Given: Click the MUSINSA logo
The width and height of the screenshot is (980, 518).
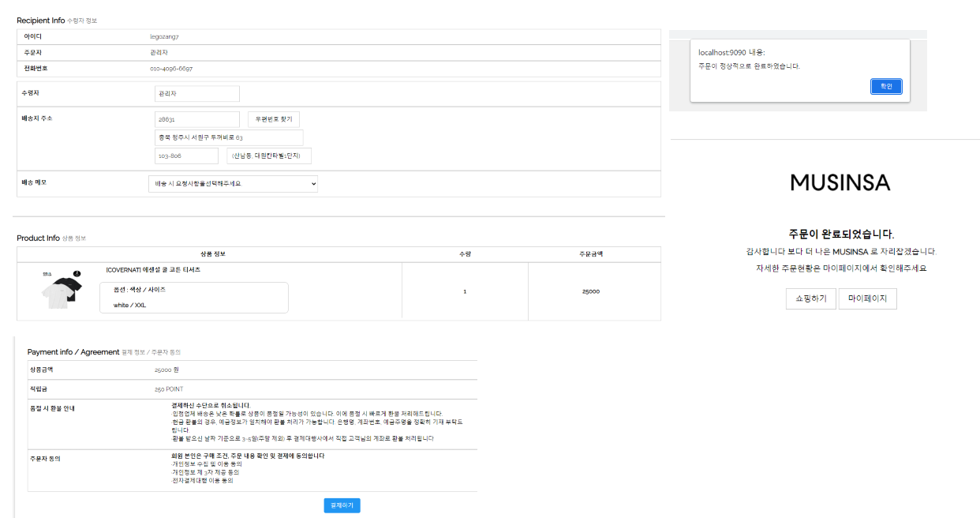Looking at the screenshot, I should (840, 182).
